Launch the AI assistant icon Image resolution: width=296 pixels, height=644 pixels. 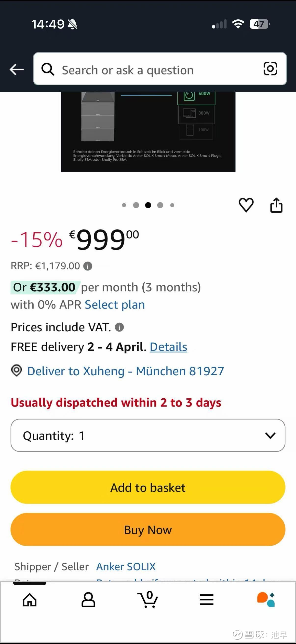point(266,600)
